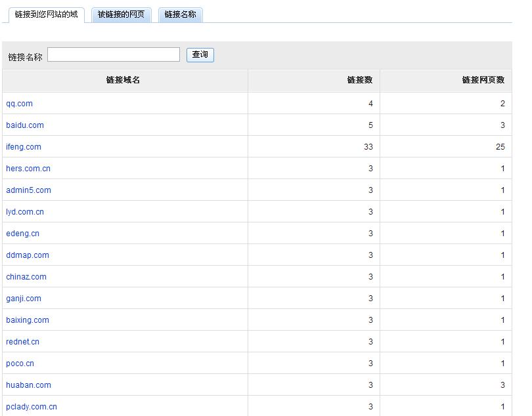Open the ddmap.com domain link

(28, 255)
